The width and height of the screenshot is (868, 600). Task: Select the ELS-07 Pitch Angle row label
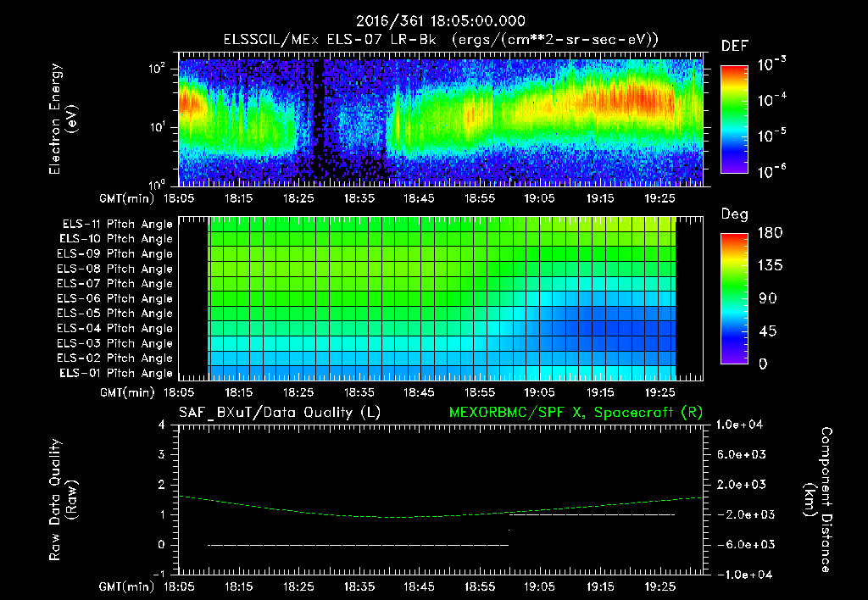pyautogui.click(x=114, y=283)
